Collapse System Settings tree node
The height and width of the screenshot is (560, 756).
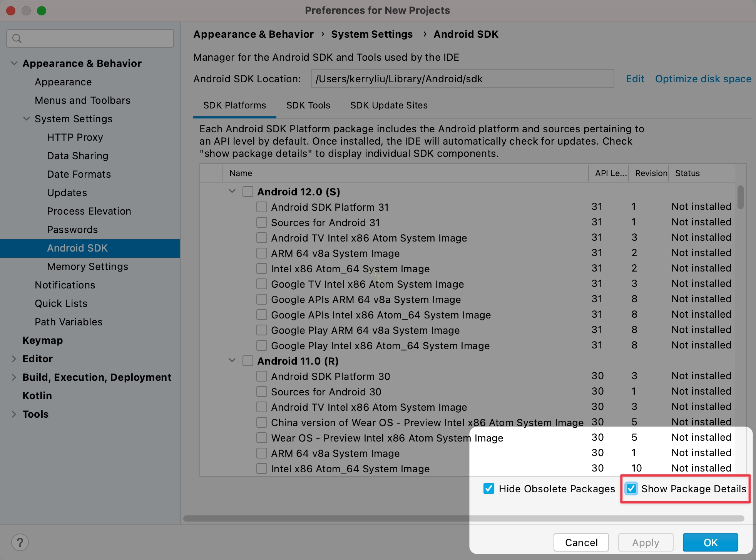(27, 118)
